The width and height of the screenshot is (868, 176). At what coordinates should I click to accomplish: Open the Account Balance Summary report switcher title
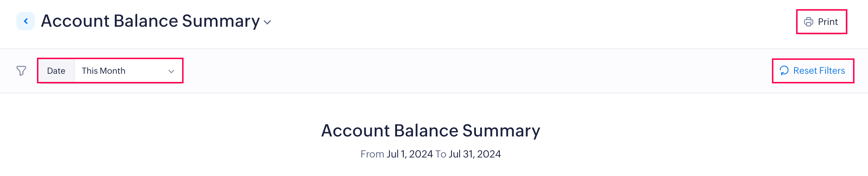(x=150, y=21)
